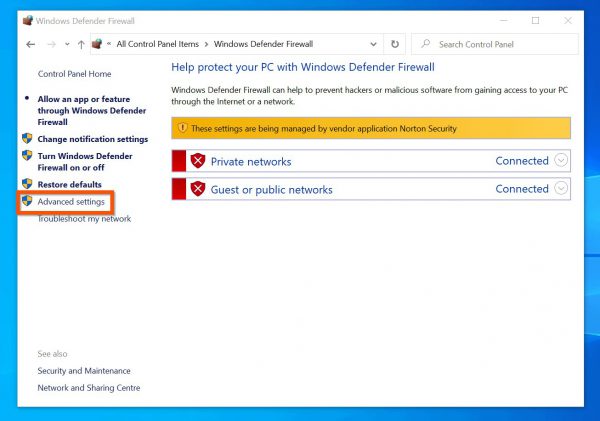Click the red shield icon beside Private networks
The image size is (600, 421).
[198, 161]
